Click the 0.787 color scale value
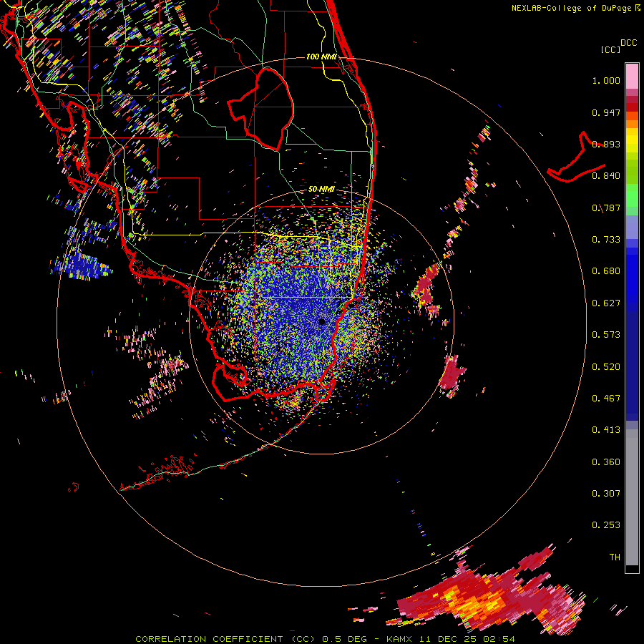Image resolution: width=644 pixels, height=644 pixels. [606, 208]
